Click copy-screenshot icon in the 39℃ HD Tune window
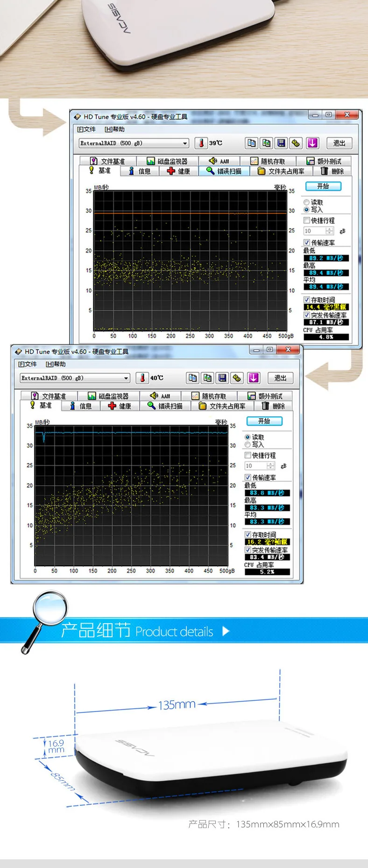Viewport: 368px width, 868px height. click(x=266, y=143)
